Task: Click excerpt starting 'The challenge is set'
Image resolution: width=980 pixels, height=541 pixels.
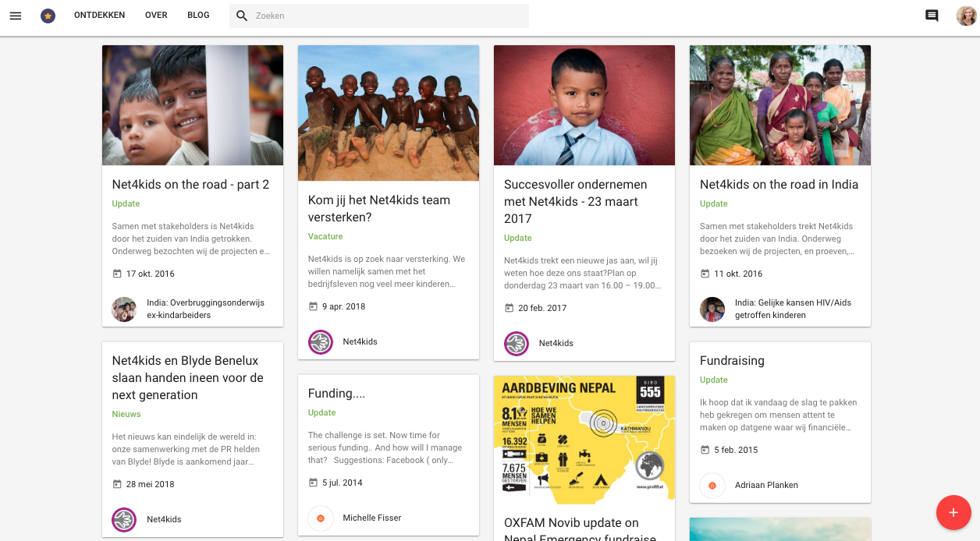Action: click(x=385, y=447)
